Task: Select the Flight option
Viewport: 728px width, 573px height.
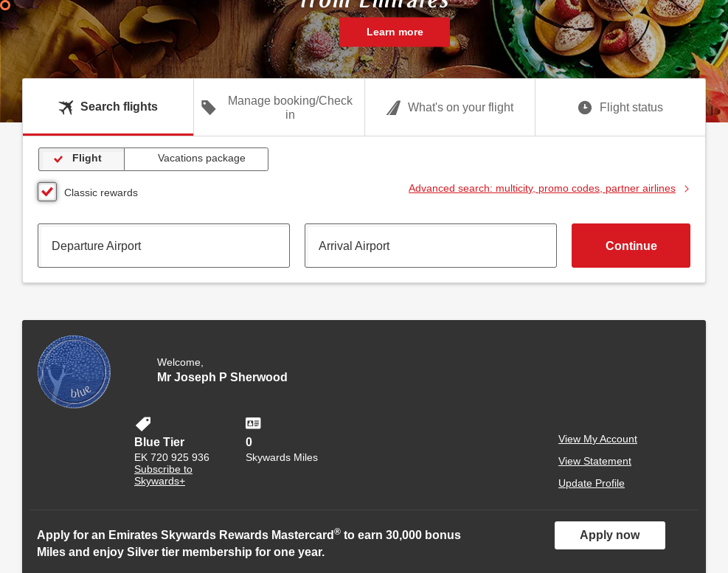Action: click(x=81, y=159)
